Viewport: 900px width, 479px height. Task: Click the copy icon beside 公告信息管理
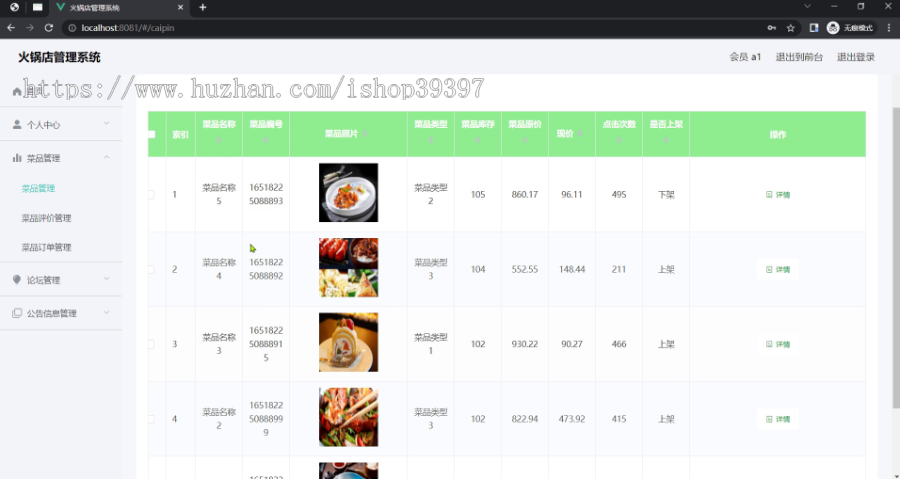(17, 313)
